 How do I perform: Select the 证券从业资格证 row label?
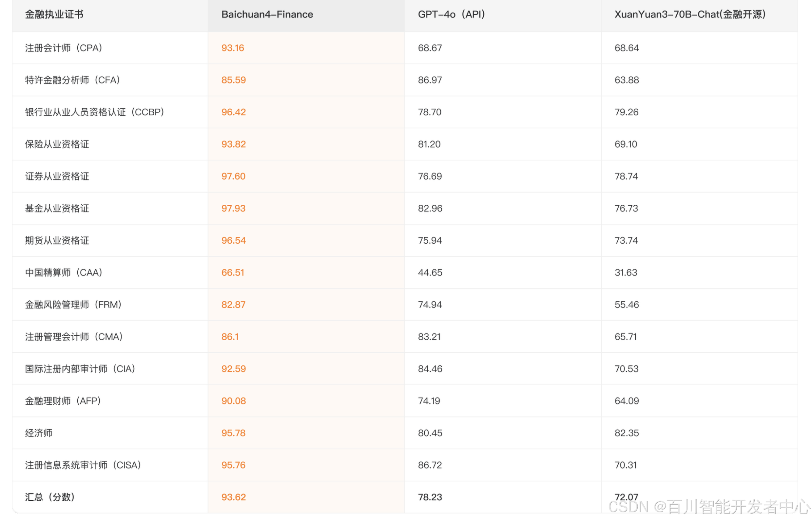point(57,176)
